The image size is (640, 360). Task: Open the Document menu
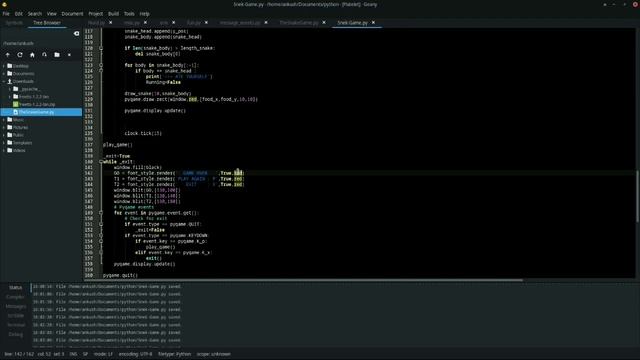click(x=72, y=13)
